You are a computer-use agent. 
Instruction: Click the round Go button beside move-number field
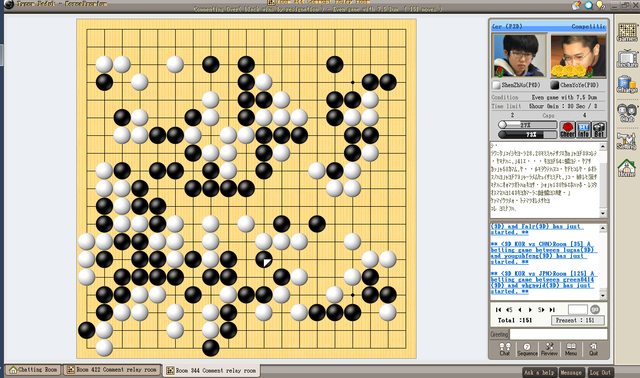pyautogui.click(x=595, y=309)
